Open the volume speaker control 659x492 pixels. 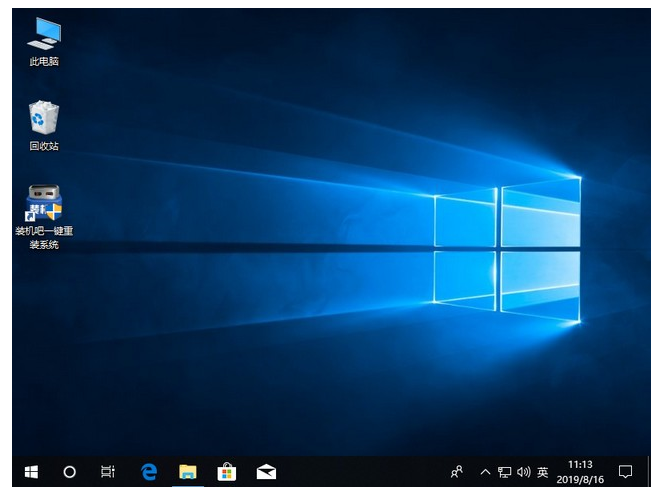(x=523, y=471)
